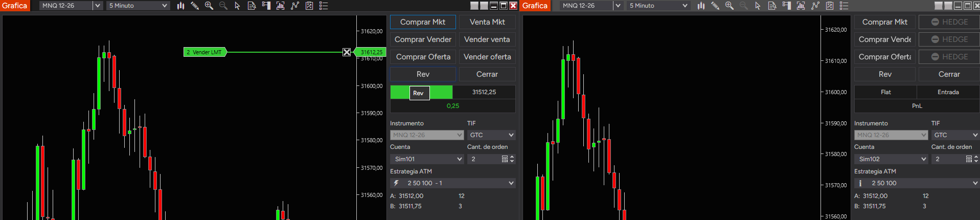Cancel the Vender LMT order with X
This screenshot has height=220, width=980.
point(347,52)
